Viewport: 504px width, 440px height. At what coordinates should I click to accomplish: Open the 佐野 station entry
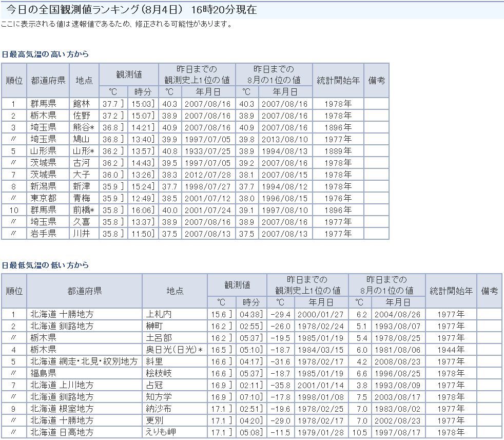81,116
